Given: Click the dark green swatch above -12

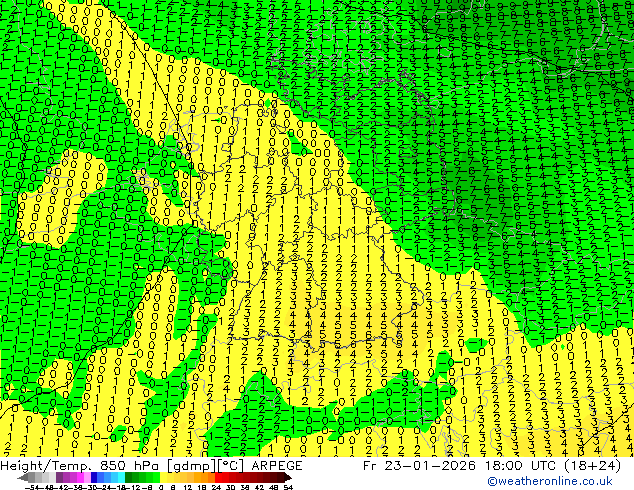Looking at the screenshot, I should (x=128, y=477).
